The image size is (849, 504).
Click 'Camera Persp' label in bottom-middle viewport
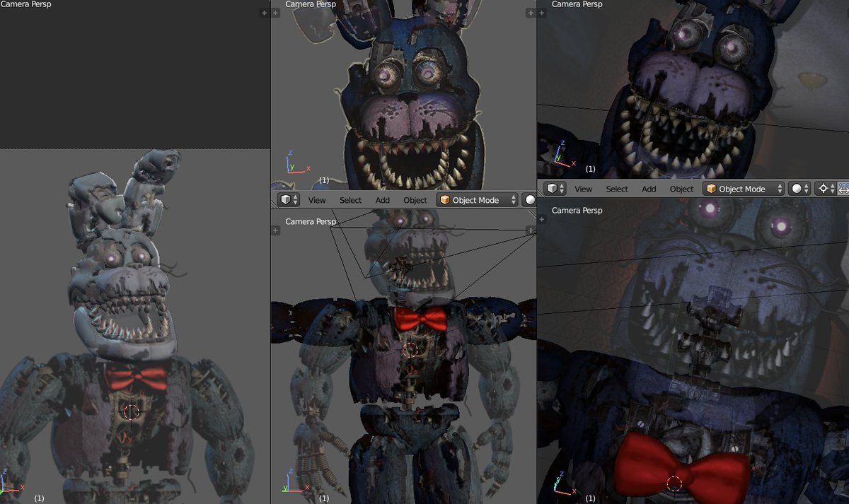click(x=311, y=221)
